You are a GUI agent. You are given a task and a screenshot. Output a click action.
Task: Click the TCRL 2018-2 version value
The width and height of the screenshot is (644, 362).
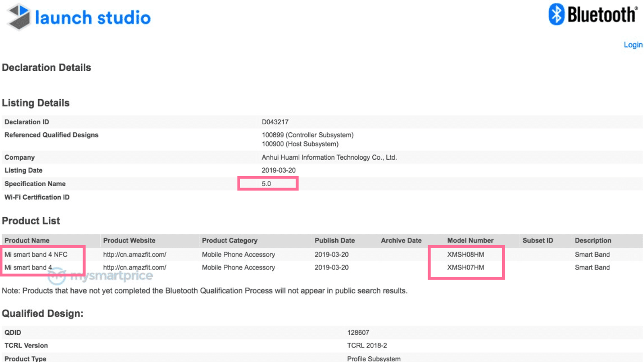367,346
